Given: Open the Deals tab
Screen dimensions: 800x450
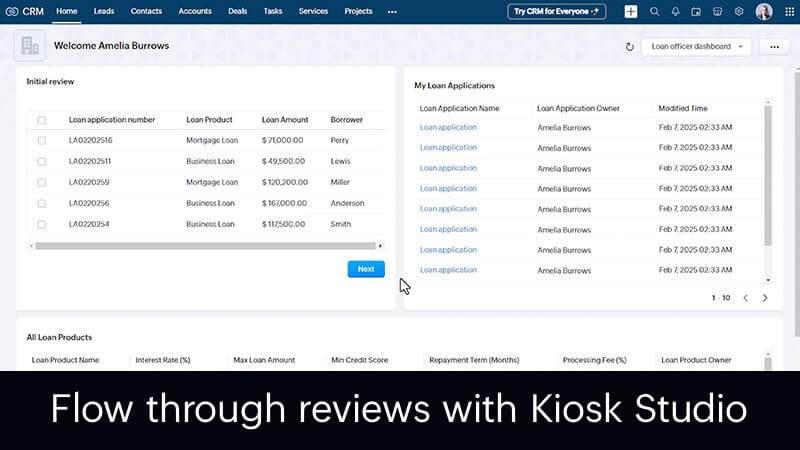Looking at the screenshot, I should 237,11.
